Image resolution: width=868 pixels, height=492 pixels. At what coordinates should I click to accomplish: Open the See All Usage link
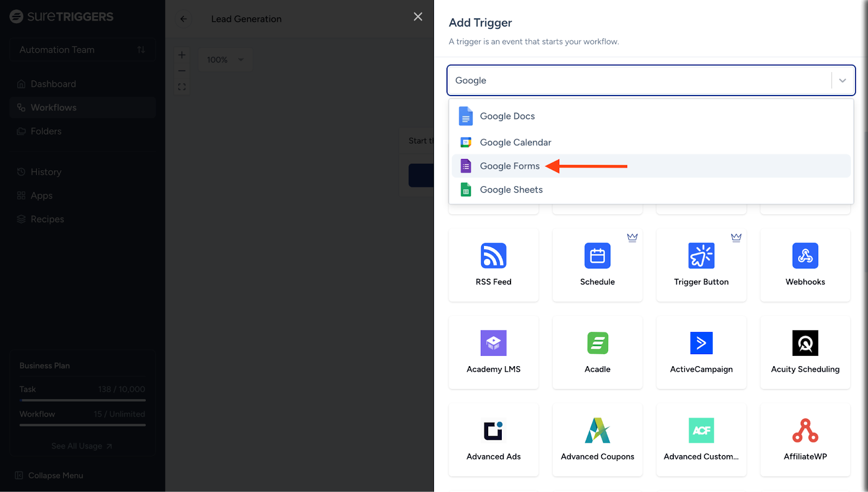coord(82,446)
